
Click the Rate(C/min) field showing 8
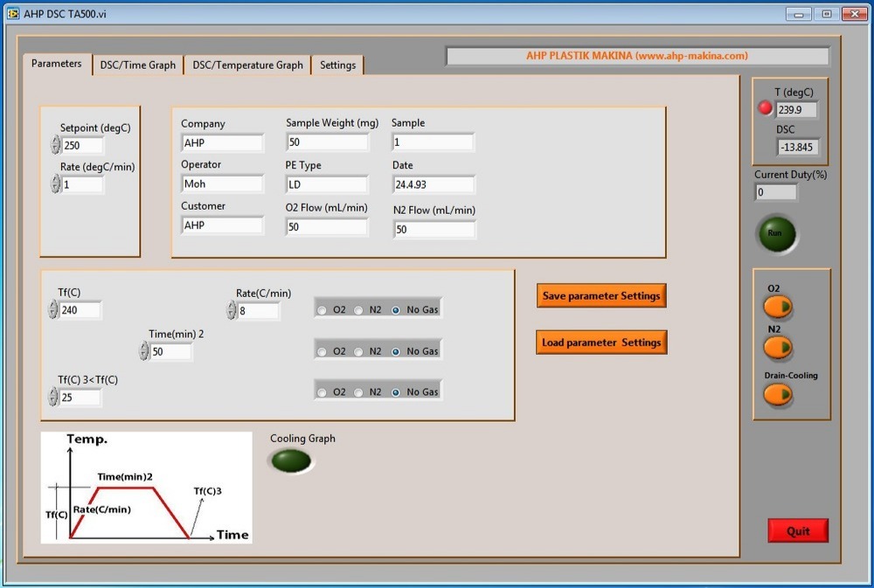[259, 310]
